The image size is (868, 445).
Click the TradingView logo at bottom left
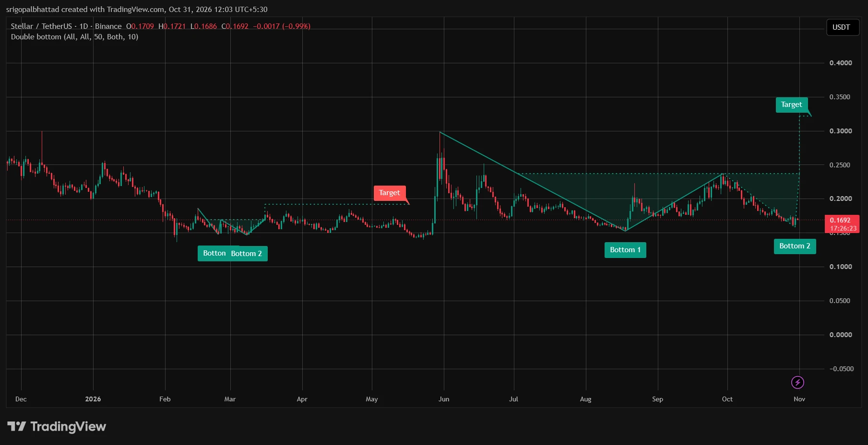click(57, 426)
